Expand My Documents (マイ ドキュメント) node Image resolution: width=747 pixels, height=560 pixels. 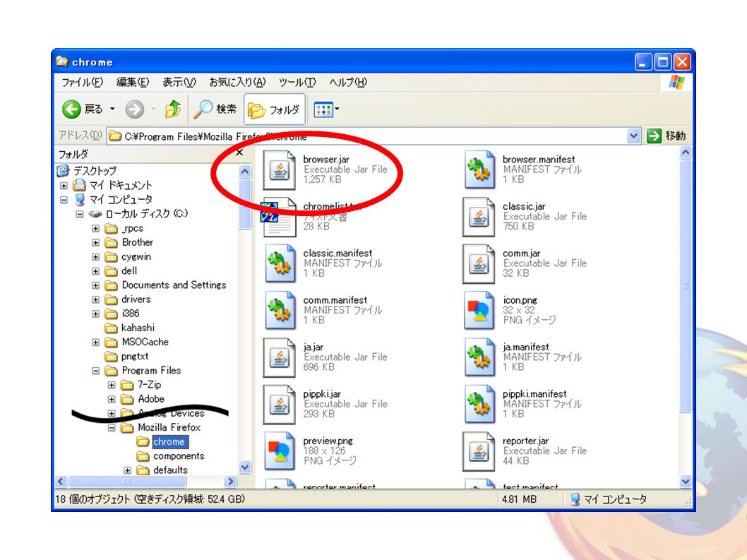tap(64, 186)
